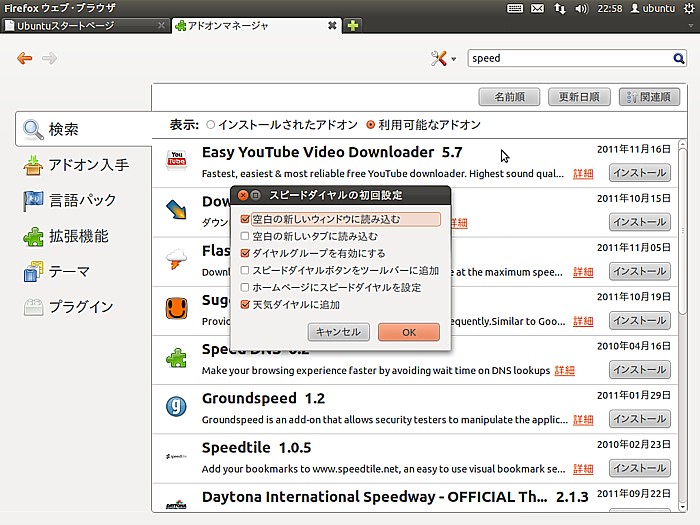This screenshot has height=525, width=700.
Task: Click the blue download arrow add-on icon
Action: click(x=176, y=210)
